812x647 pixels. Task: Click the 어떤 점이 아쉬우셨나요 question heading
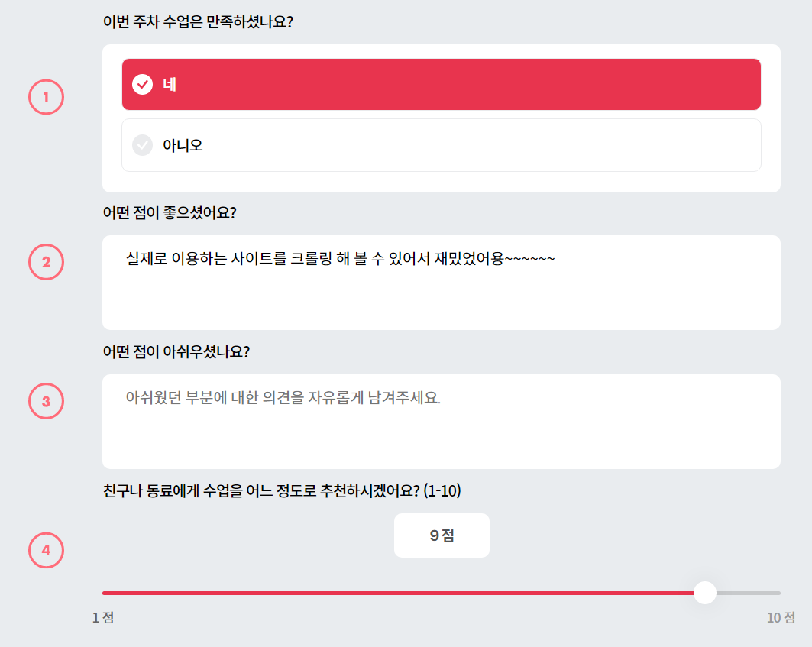pyautogui.click(x=176, y=351)
